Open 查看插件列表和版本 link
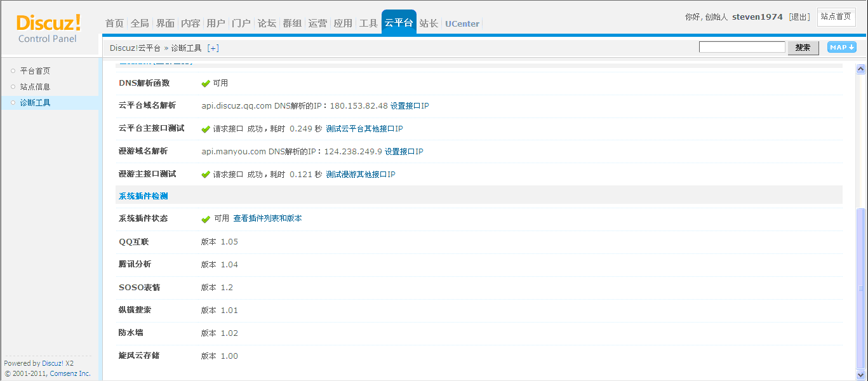The height and width of the screenshot is (381, 868). (267, 218)
